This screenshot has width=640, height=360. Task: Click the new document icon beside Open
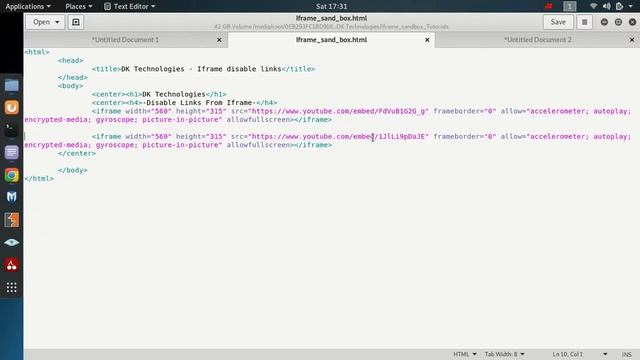(x=76, y=22)
